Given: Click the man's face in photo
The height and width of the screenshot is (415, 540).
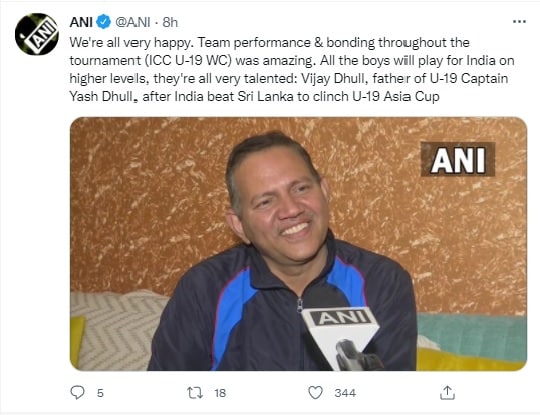Looking at the screenshot, I should point(281,203).
